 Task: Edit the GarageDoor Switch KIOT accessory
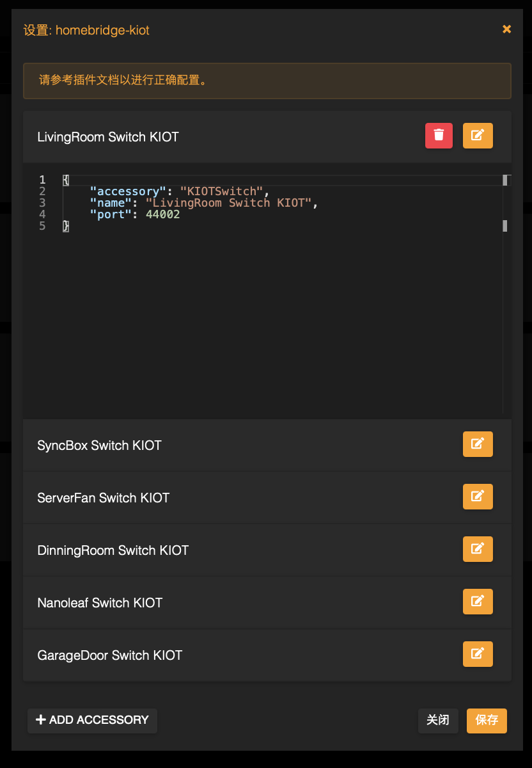coord(478,654)
